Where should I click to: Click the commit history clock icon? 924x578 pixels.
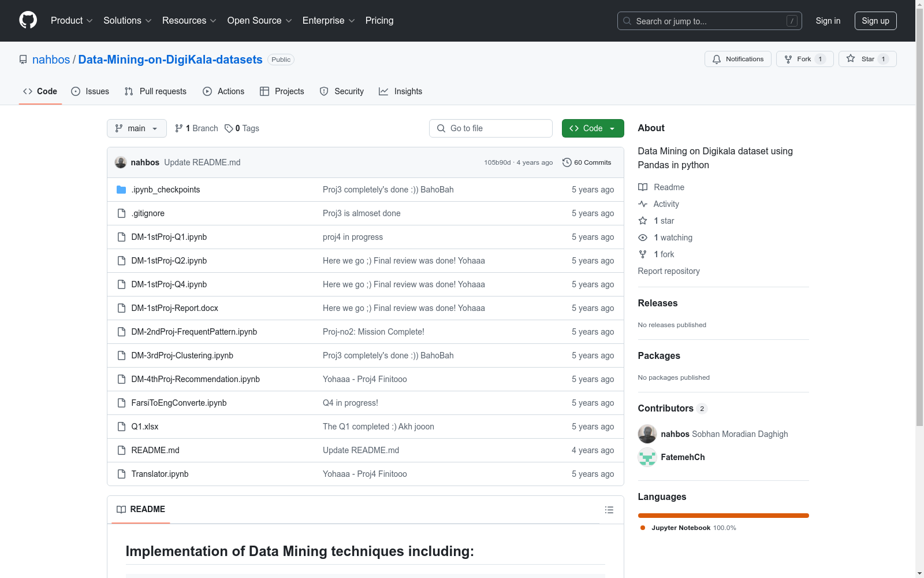567,162
